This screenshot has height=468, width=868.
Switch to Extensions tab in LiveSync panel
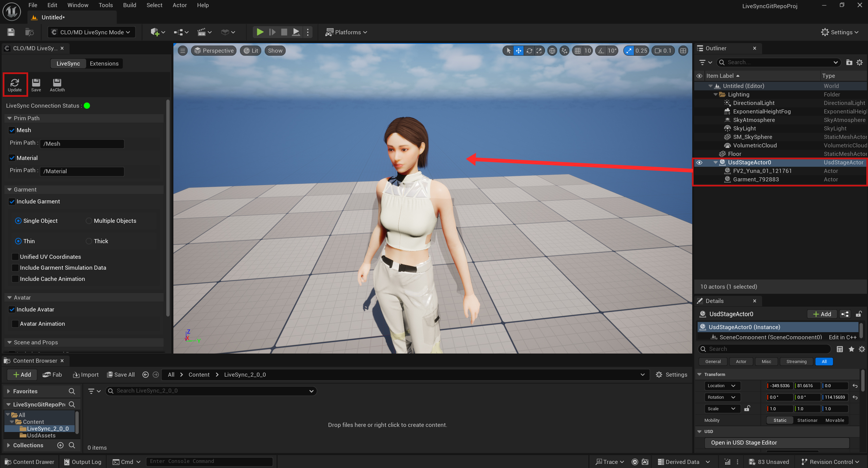[104, 64]
